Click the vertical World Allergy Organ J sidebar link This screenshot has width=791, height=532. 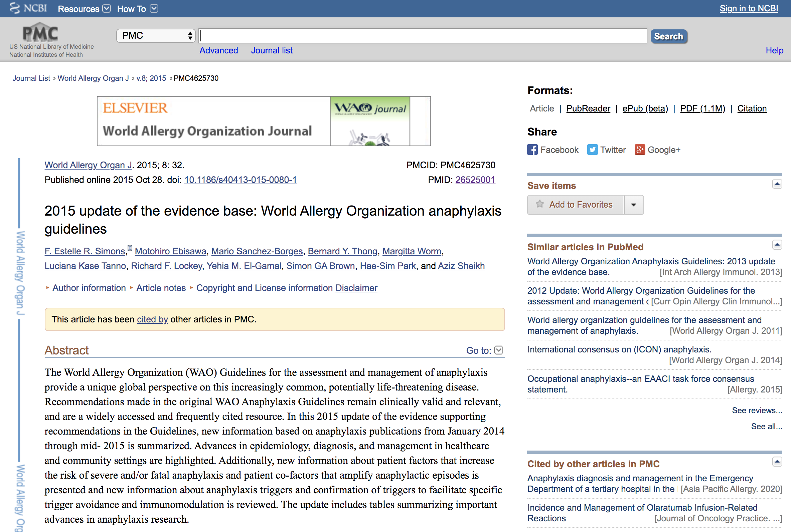click(20, 273)
